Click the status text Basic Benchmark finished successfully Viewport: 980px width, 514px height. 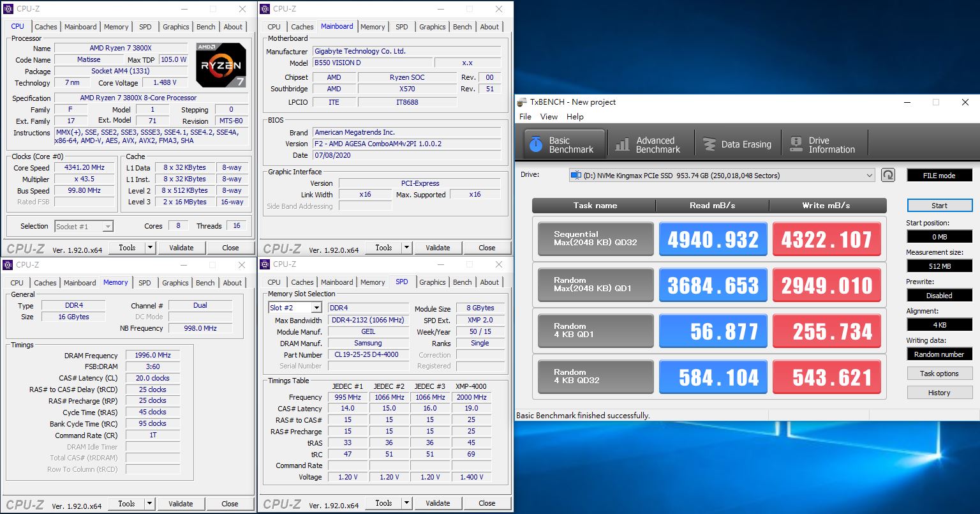tap(583, 415)
